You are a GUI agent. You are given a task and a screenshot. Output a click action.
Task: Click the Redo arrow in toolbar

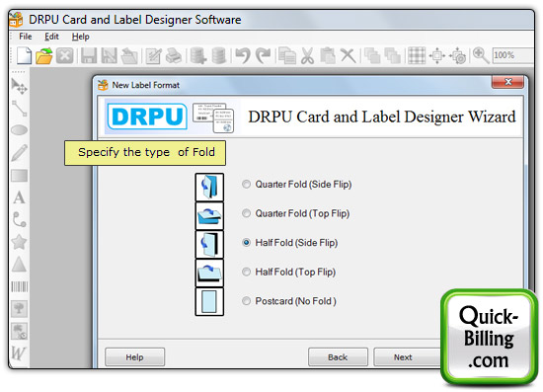click(x=264, y=55)
